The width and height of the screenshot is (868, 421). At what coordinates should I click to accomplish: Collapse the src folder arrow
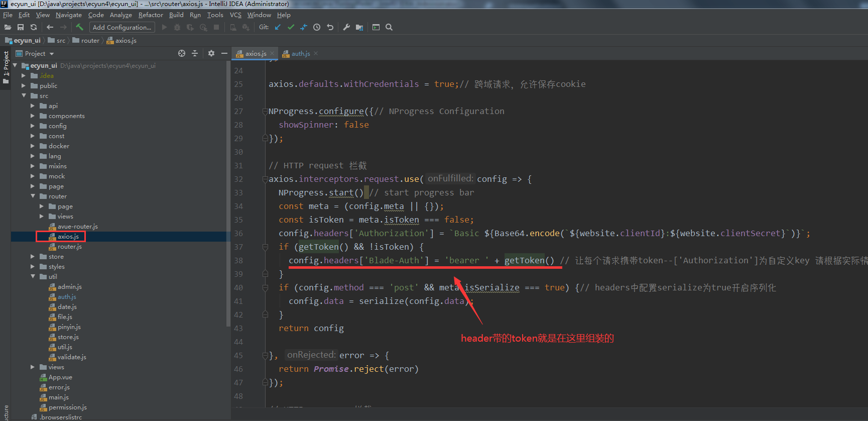click(x=24, y=95)
